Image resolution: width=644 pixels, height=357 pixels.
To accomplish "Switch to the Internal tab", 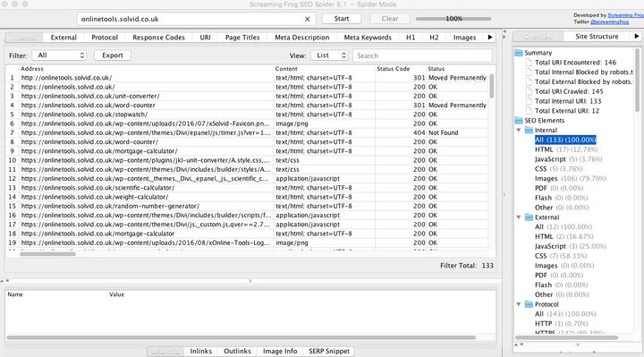I will pos(24,38).
